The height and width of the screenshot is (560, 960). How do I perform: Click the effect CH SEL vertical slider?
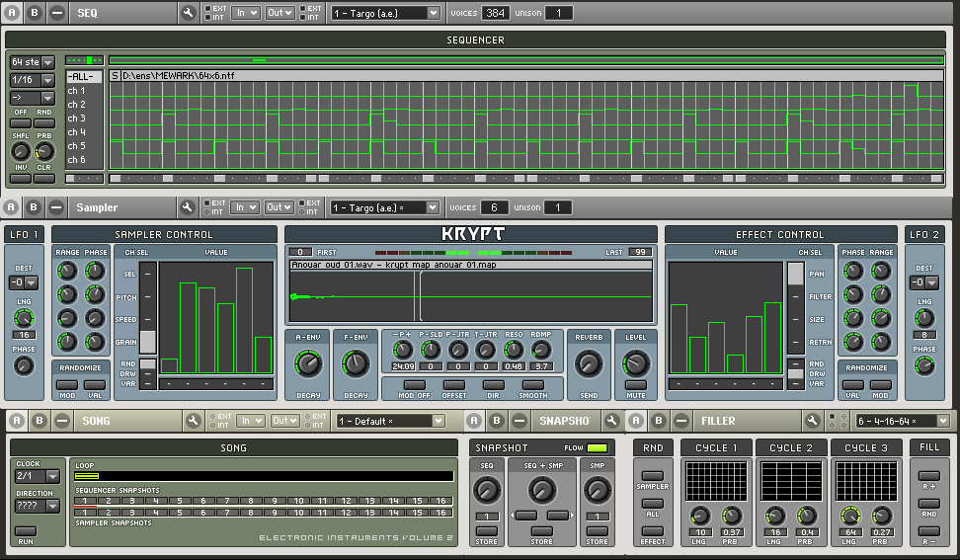tap(795, 307)
